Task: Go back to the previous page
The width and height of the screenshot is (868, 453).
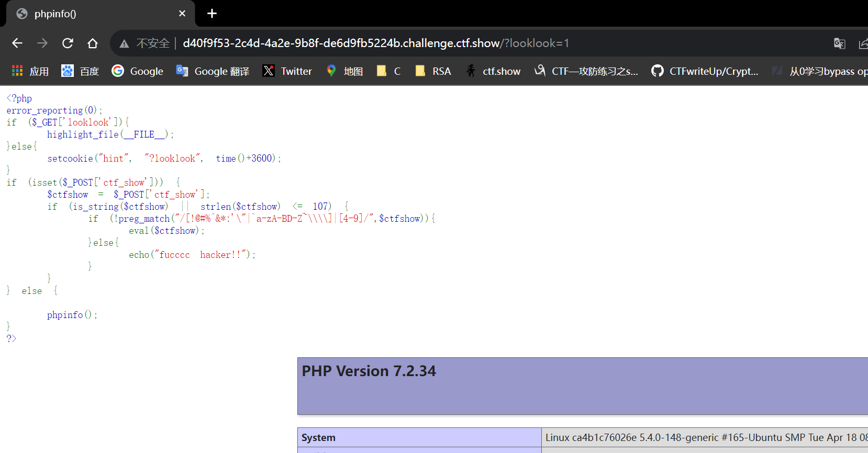Action: tap(17, 43)
